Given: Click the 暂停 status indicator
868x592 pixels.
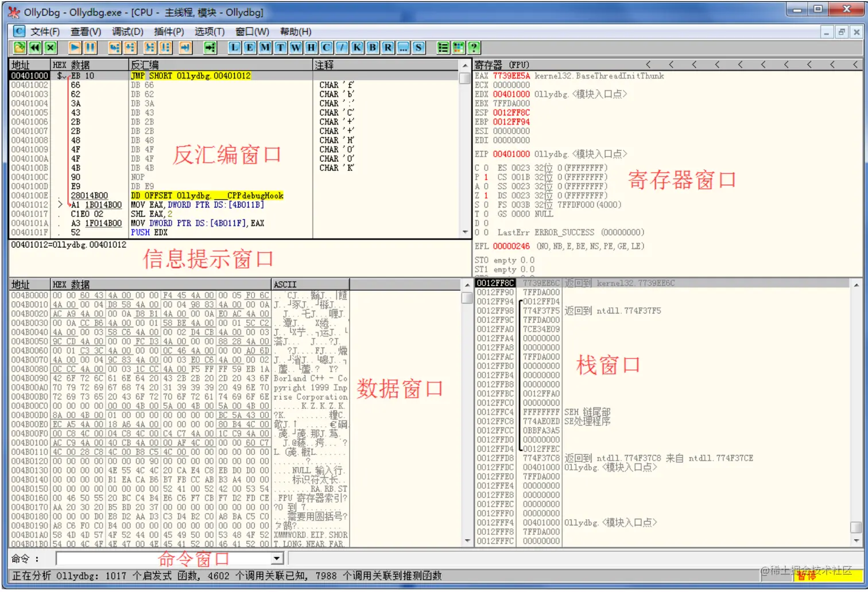Looking at the screenshot, I should (807, 576).
